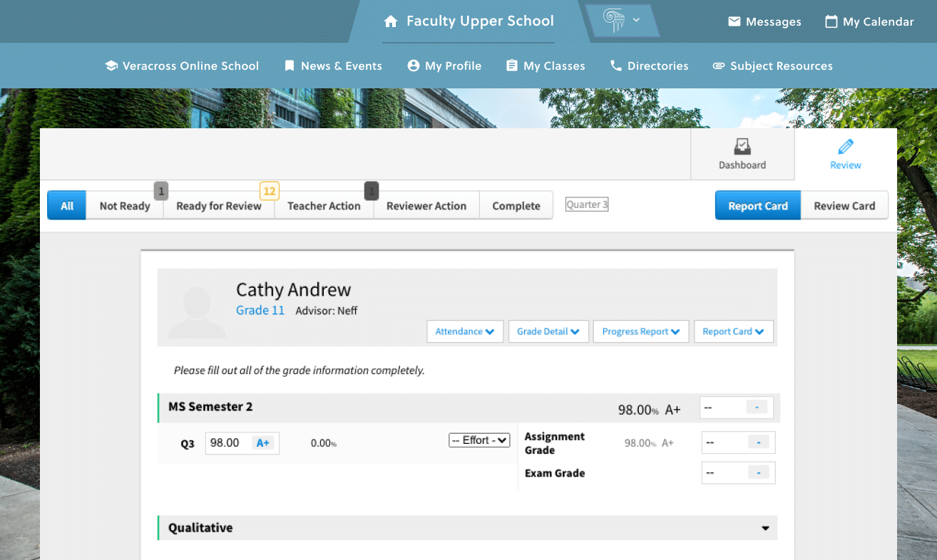Click the News & Events bookmark icon
Screen dimensions: 937x560
pos(289,66)
